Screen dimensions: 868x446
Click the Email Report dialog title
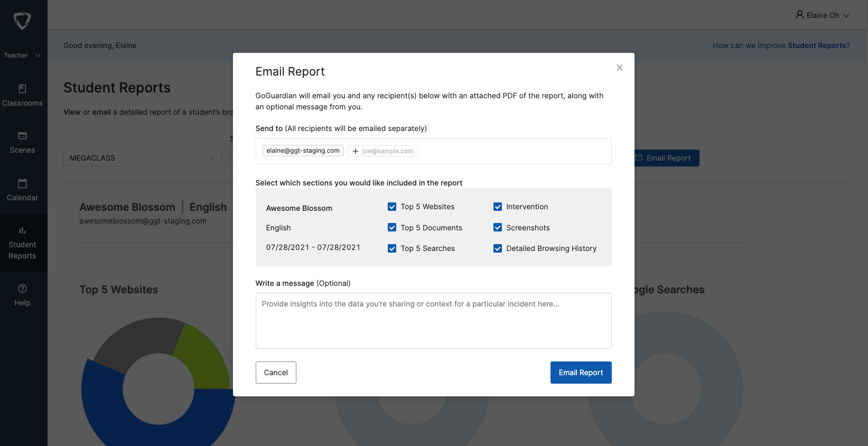pyautogui.click(x=290, y=71)
